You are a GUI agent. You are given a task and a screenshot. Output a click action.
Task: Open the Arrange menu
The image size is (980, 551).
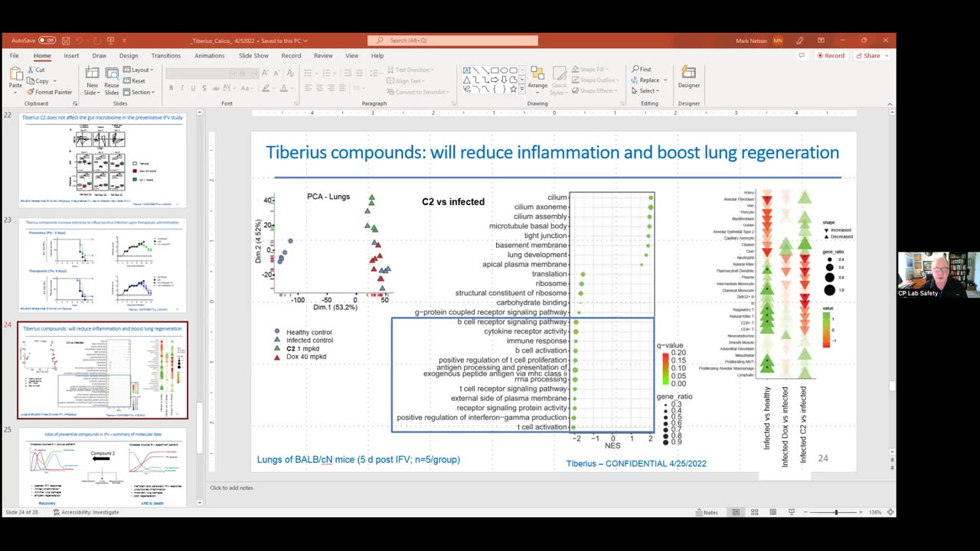coord(537,78)
